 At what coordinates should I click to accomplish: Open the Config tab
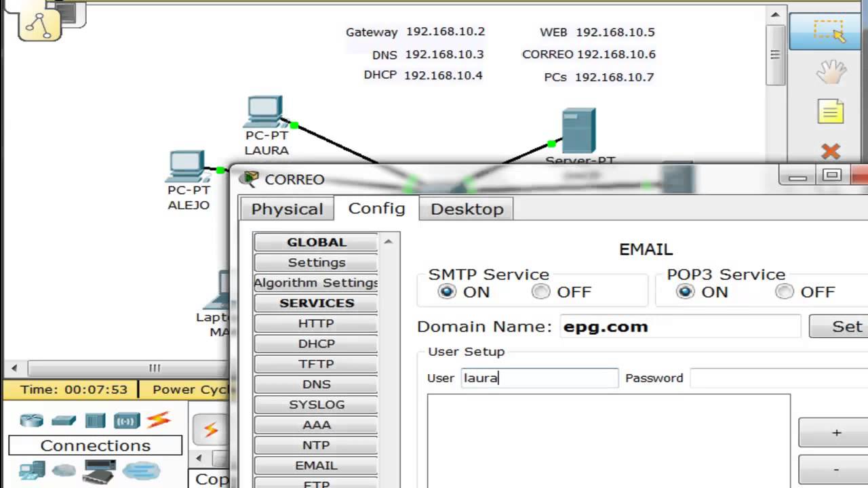tap(376, 208)
